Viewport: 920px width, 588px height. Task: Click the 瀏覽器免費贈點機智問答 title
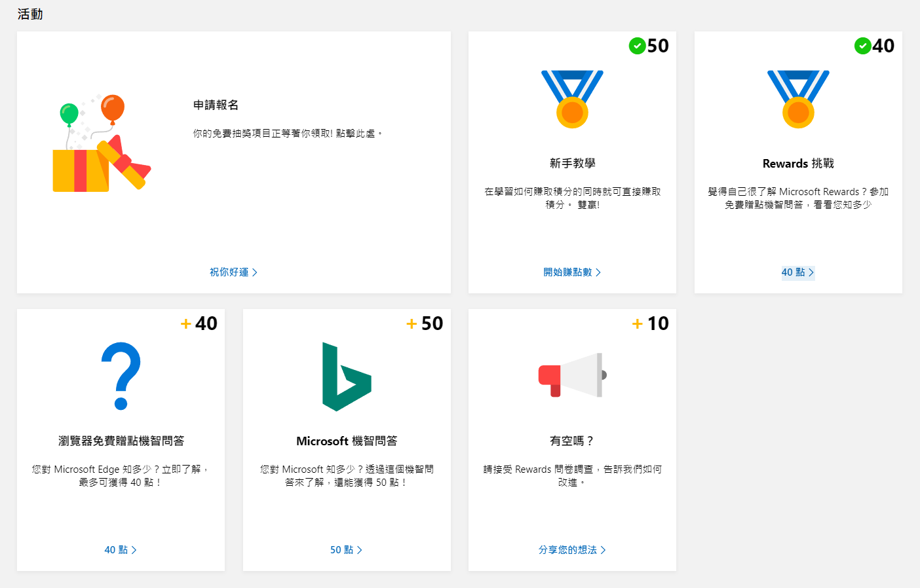(121, 441)
